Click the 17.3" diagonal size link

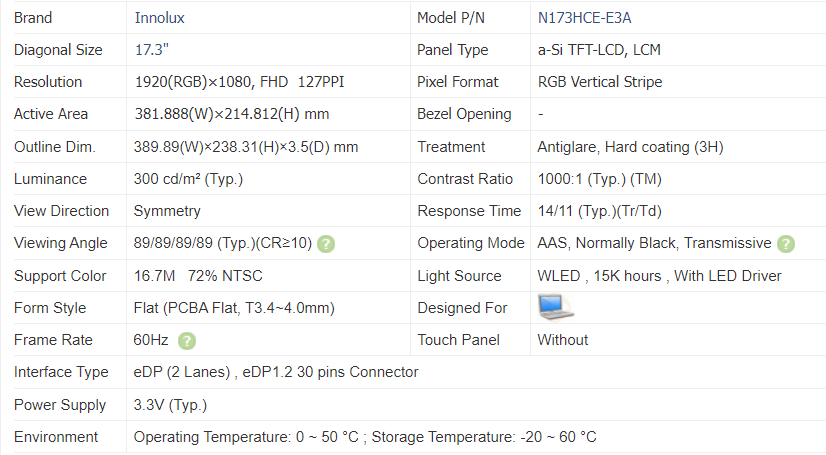click(152, 50)
